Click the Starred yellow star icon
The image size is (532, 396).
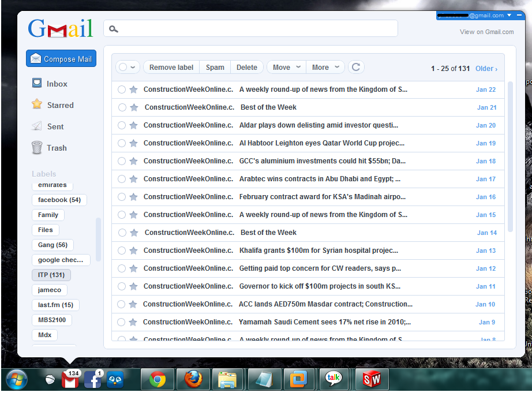pos(37,104)
